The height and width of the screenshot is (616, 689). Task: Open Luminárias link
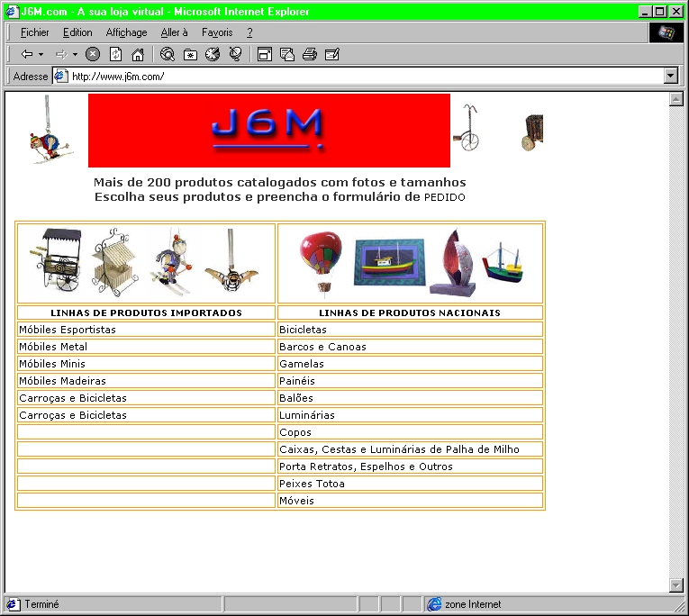click(x=307, y=415)
